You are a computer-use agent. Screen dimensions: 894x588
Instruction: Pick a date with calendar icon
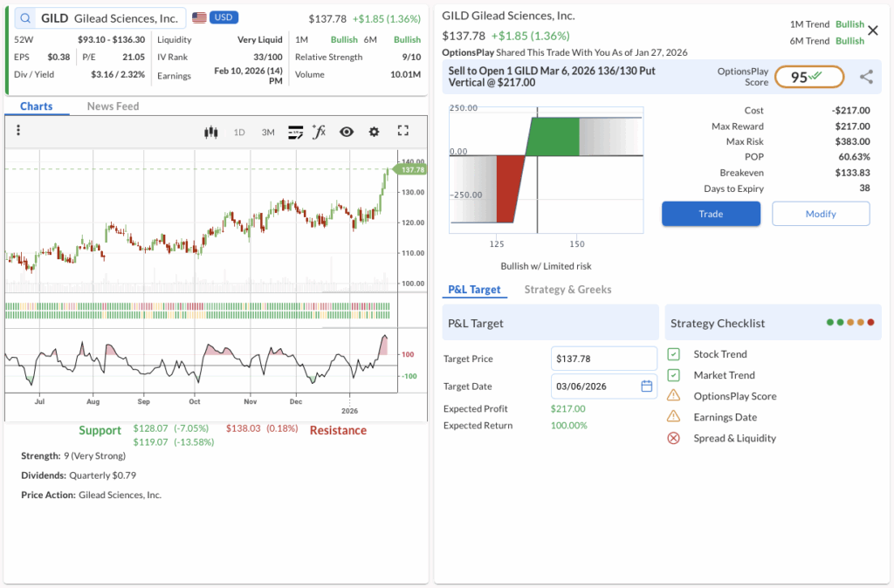click(x=647, y=386)
